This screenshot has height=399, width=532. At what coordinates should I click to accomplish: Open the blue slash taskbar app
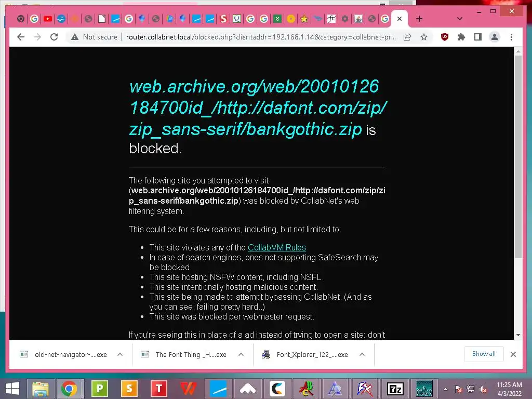[218, 389]
